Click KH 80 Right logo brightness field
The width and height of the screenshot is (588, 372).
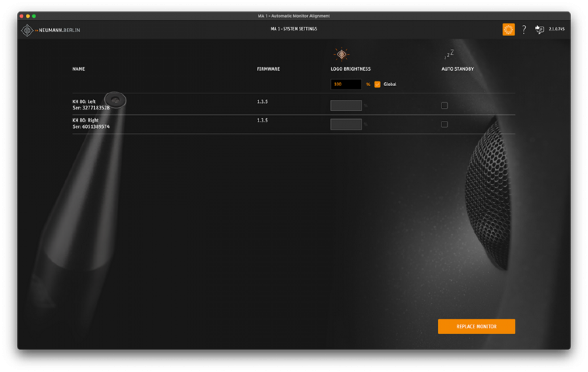[x=346, y=124]
